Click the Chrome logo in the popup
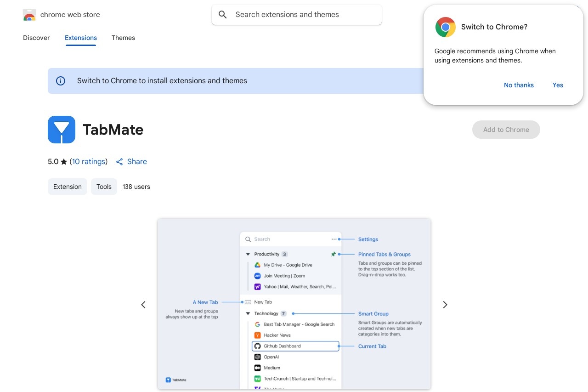The image size is (588, 392). [445, 27]
